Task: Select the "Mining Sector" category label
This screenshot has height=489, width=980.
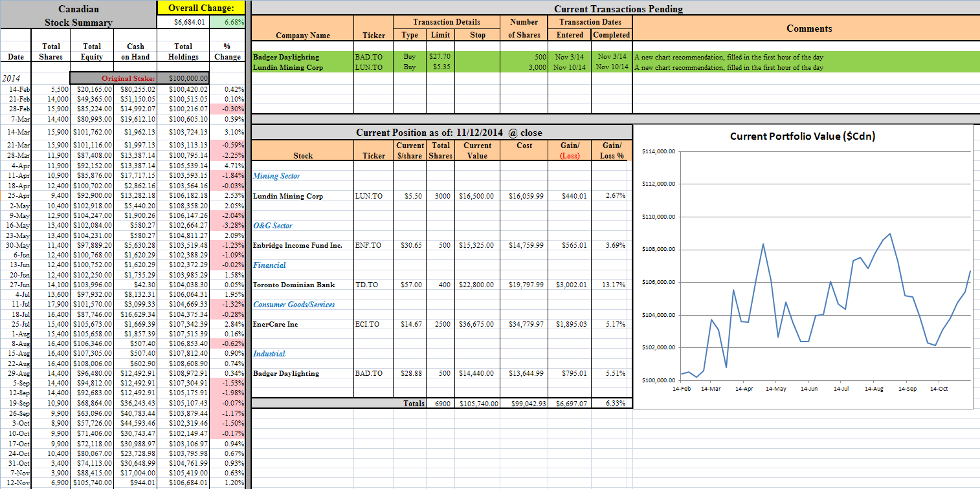Action: [276, 176]
